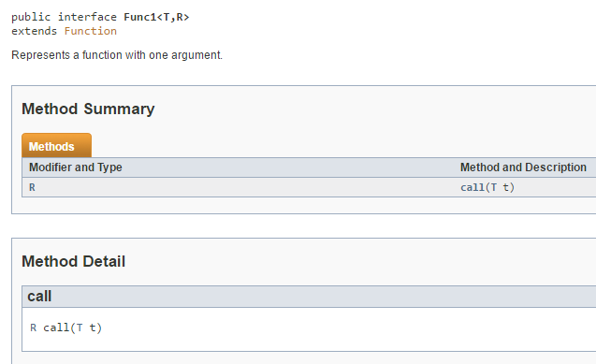Select the Methods tab
Image resolution: width=596 pixels, height=364 pixels.
pyautogui.click(x=57, y=146)
